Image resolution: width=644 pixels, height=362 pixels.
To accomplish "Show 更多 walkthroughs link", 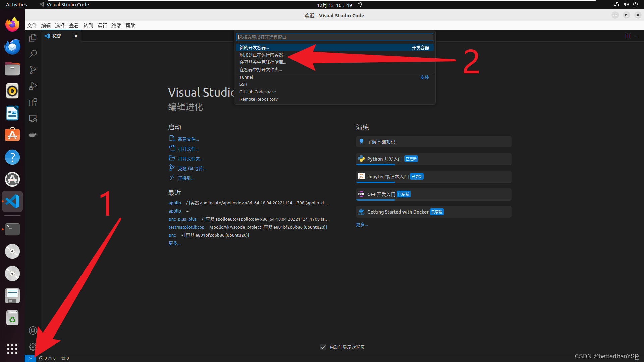I will click(x=362, y=225).
